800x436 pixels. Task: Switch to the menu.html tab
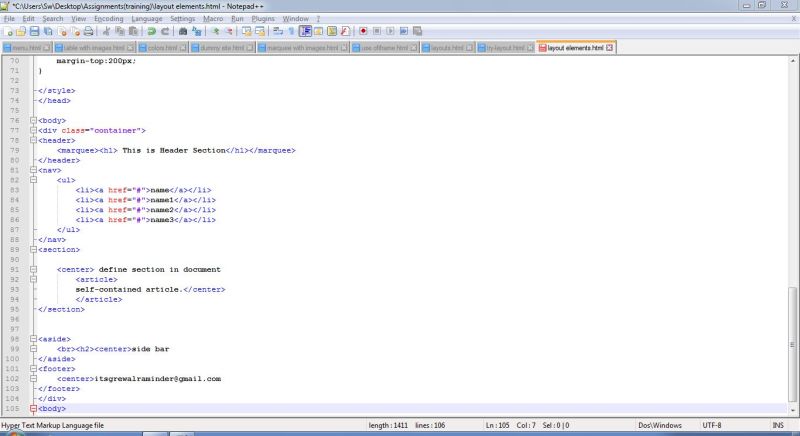[26, 48]
